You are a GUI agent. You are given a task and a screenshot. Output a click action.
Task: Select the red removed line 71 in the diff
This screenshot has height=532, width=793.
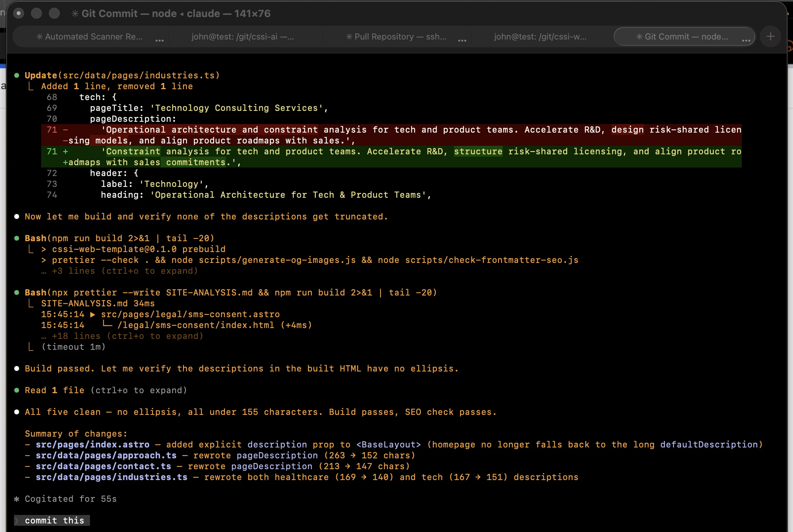[x=272, y=130]
